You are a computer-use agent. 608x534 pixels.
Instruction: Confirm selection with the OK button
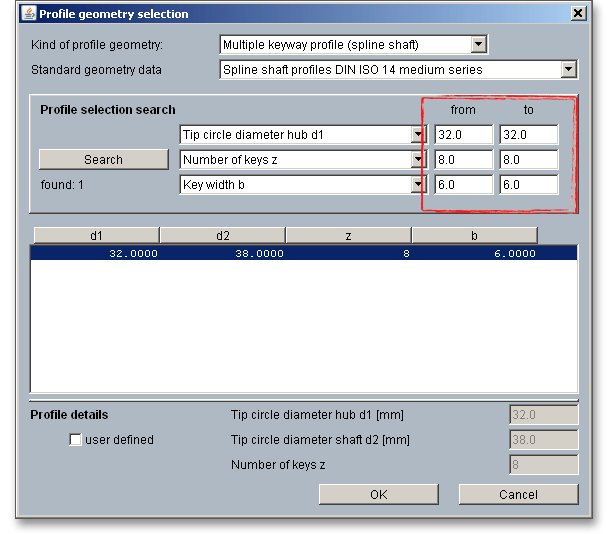pyautogui.click(x=378, y=494)
